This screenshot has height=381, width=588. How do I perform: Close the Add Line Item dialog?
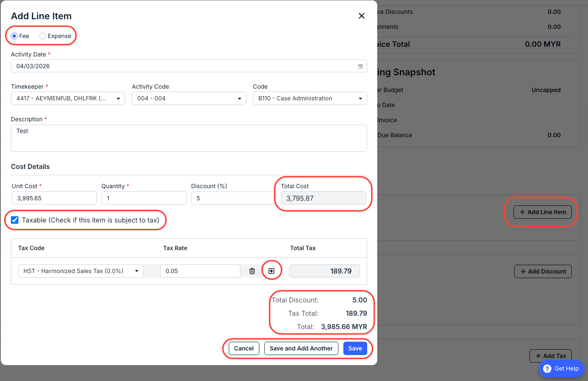362,16
